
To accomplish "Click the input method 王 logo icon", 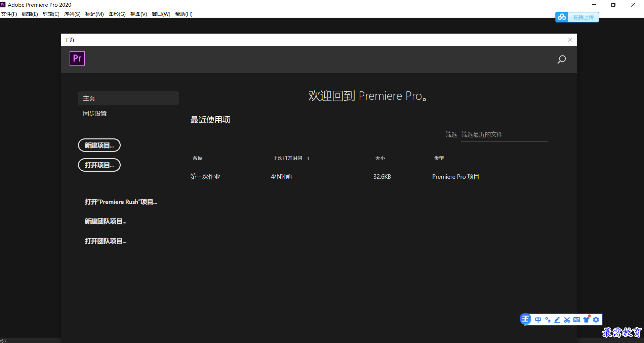I will click(525, 319).
